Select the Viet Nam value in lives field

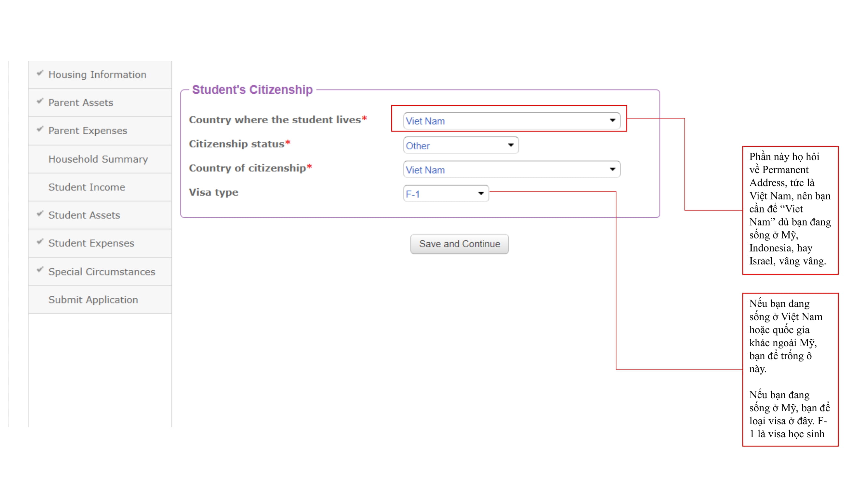(x=425, y=121)
